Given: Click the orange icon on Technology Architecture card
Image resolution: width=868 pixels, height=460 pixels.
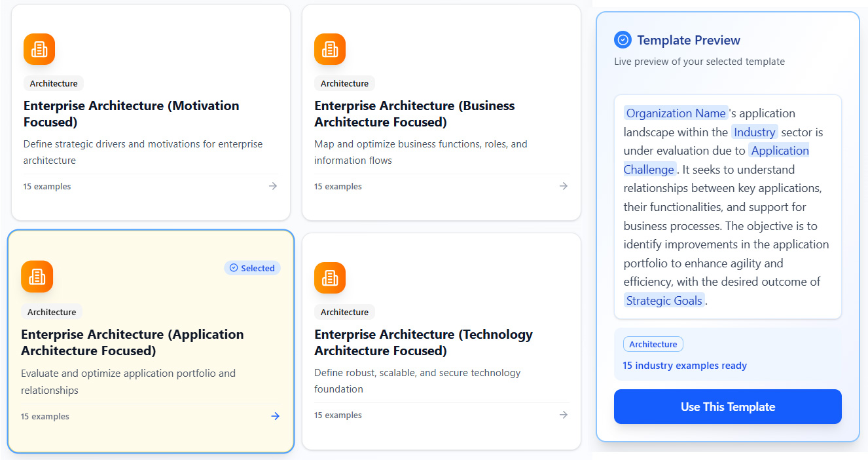Looking at the screenshot, I should click(x=330, y=278).
